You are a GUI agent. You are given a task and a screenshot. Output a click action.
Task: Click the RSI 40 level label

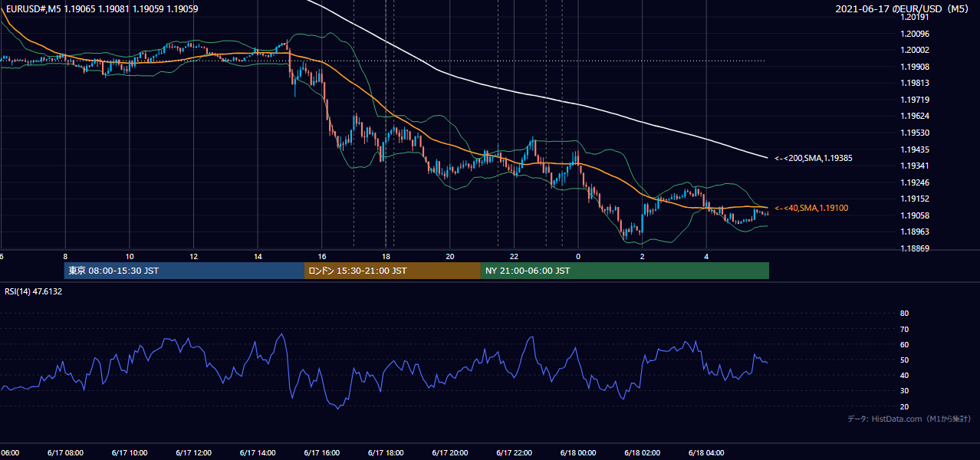(904, 375)
